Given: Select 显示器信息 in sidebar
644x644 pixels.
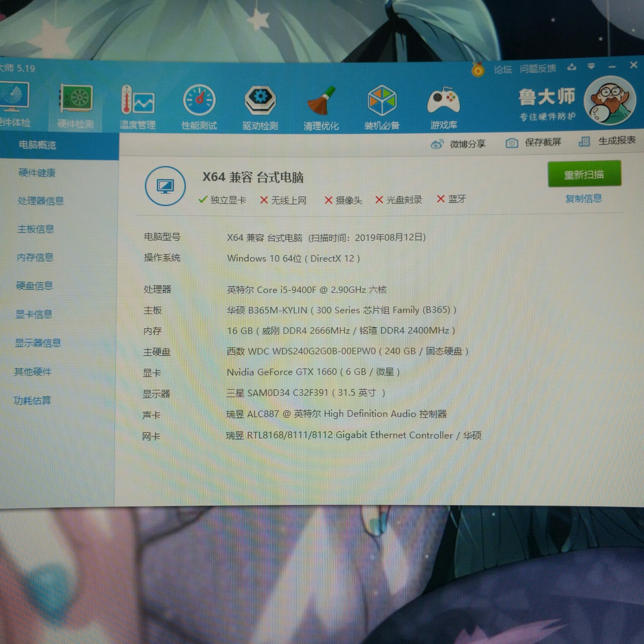Looking at the screenshot, I should [38, 343].
